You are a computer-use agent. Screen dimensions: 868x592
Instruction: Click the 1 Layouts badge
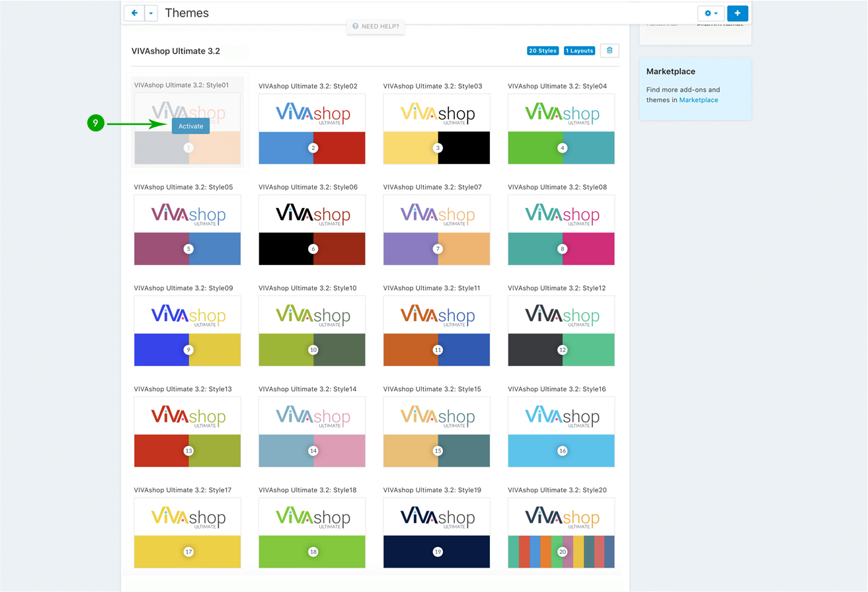coord(579,51)
